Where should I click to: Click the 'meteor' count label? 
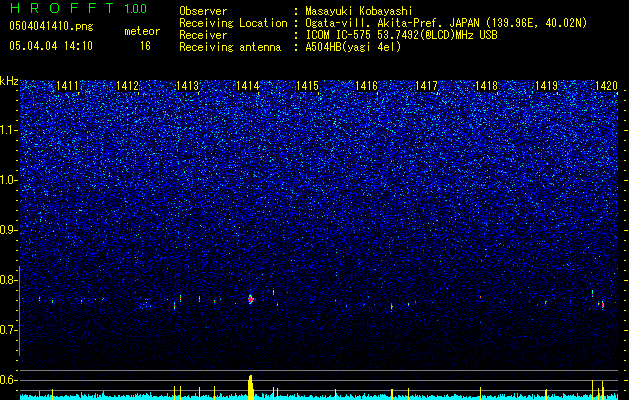(142, 31)
